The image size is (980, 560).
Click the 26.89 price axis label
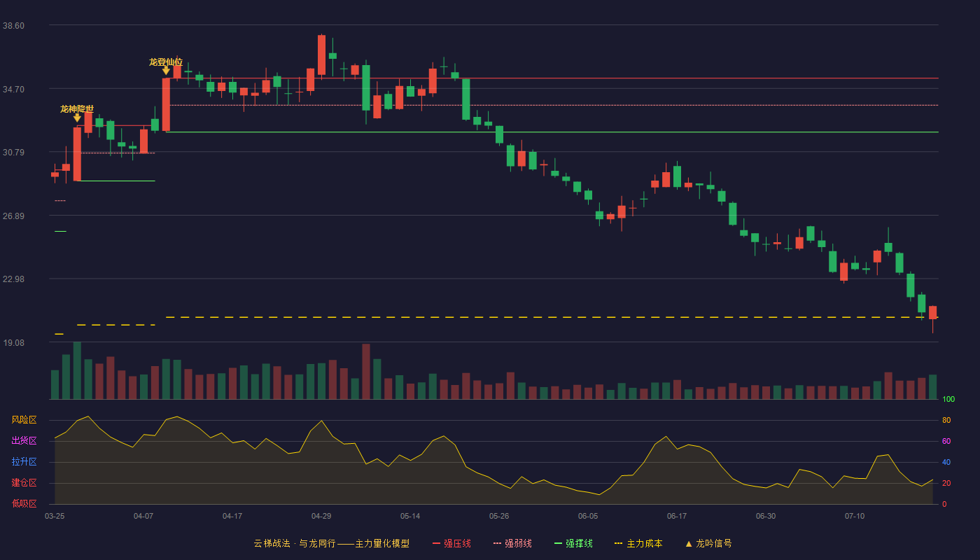[13, 216]
